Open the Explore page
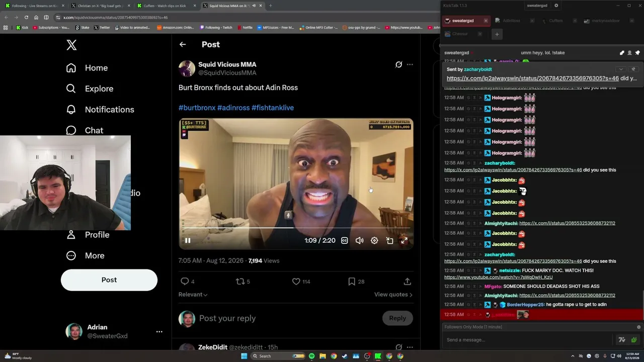 pos(90,88)
